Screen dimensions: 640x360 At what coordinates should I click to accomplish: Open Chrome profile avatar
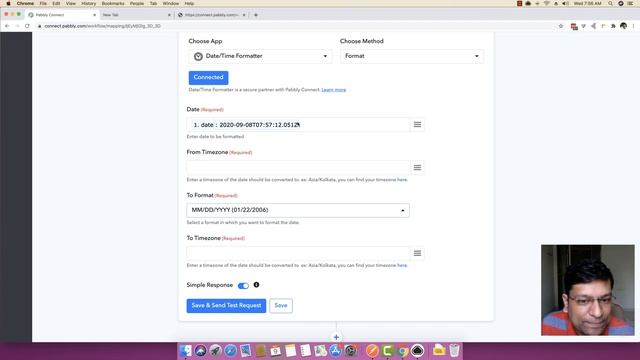623,26
